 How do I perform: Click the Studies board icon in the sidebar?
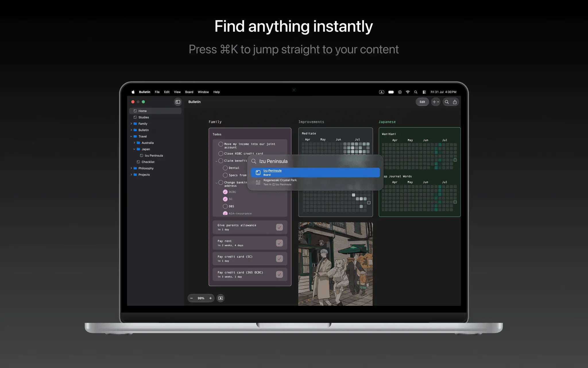[x=135, y=117]
